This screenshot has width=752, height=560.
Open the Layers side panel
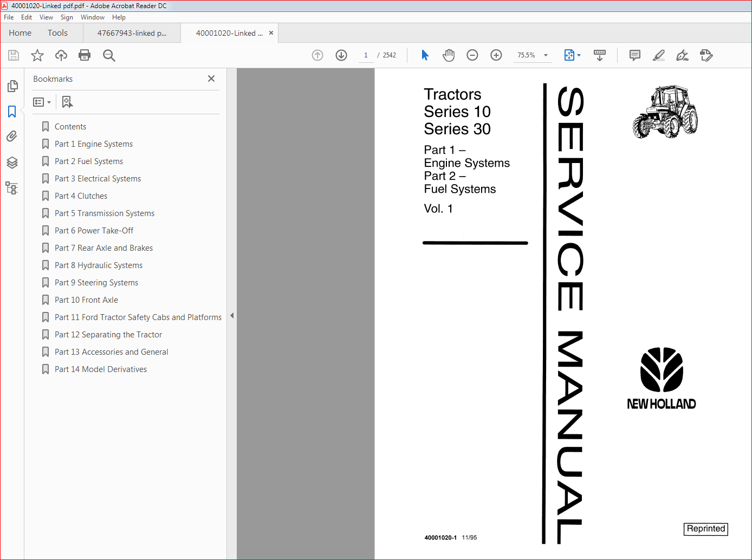[x=12, y=162]
